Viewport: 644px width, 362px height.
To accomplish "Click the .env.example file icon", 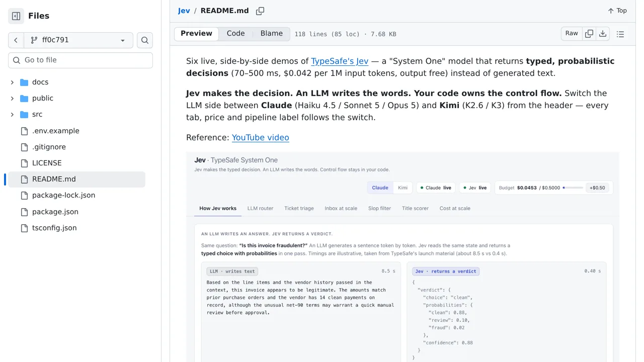I will click(x=24, y=131).
